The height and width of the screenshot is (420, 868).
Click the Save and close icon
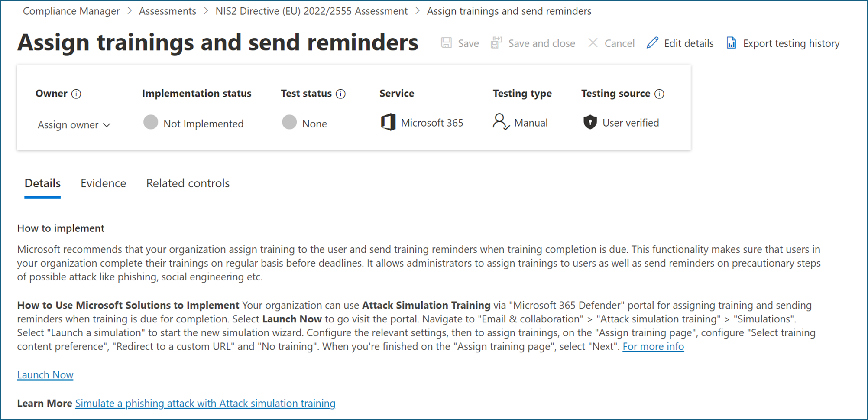click(x=496, y=43)
